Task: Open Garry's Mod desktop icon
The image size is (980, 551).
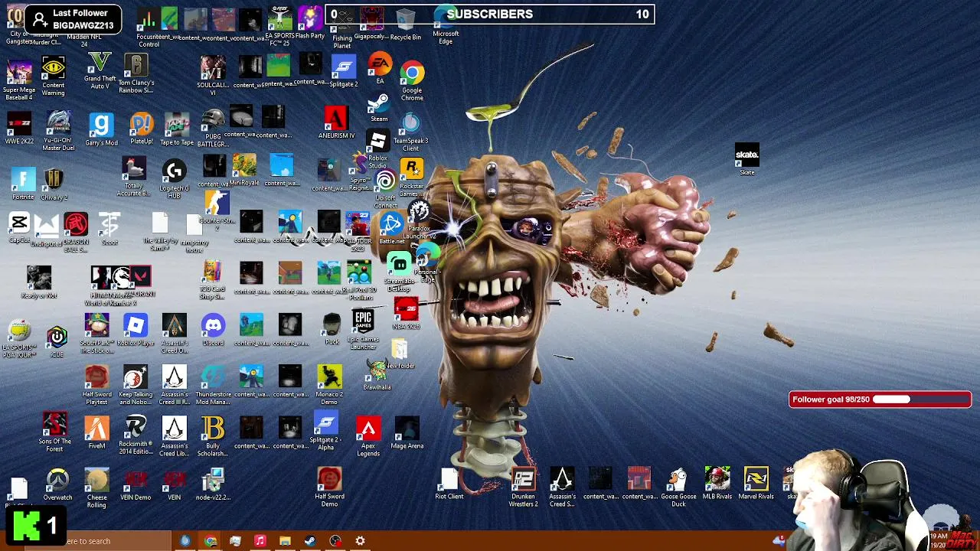Action: click(x=101, y=129)
